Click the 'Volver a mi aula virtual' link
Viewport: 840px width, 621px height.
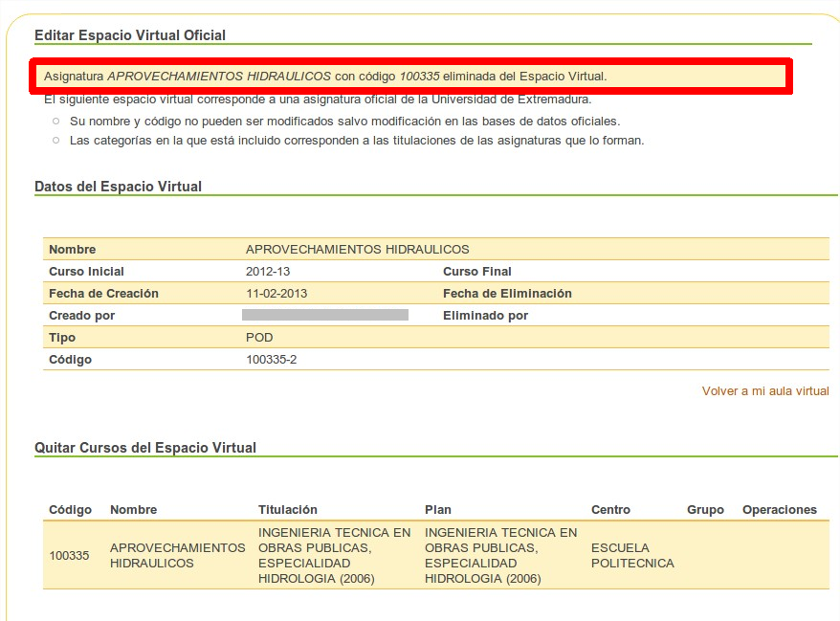pyautogui.click(x=764, y=391)
